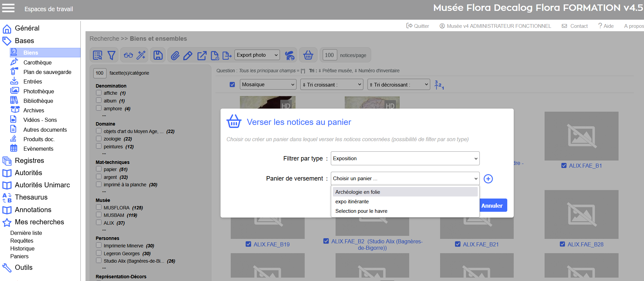
Task: Select 'Archéologie en folie' from the list
Action: (x=358, y=192)
